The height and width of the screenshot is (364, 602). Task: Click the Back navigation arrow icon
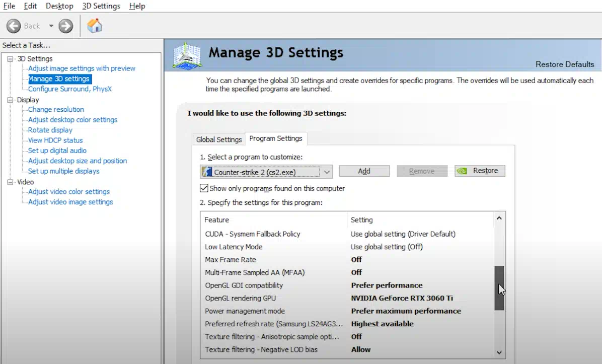coord(14,26)
